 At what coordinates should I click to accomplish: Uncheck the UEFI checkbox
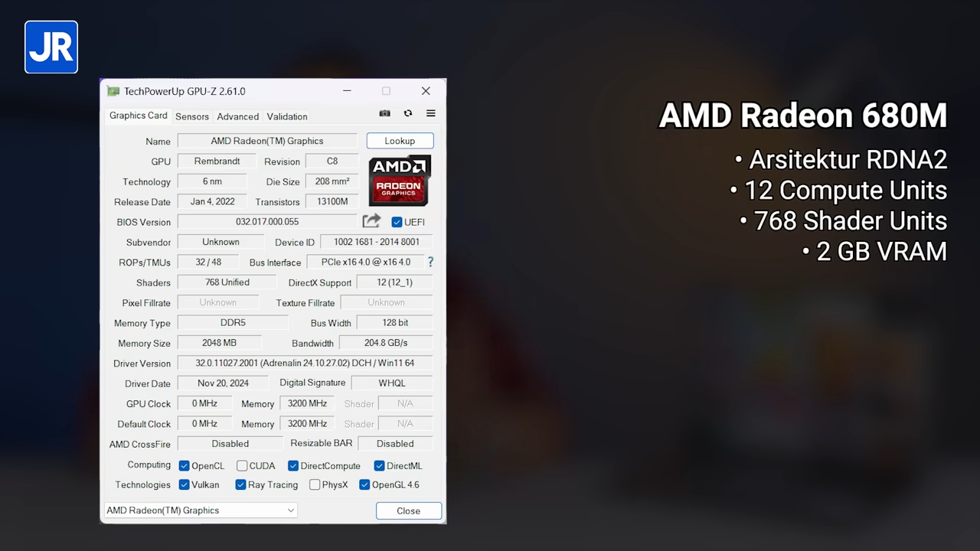click(397, 222)
